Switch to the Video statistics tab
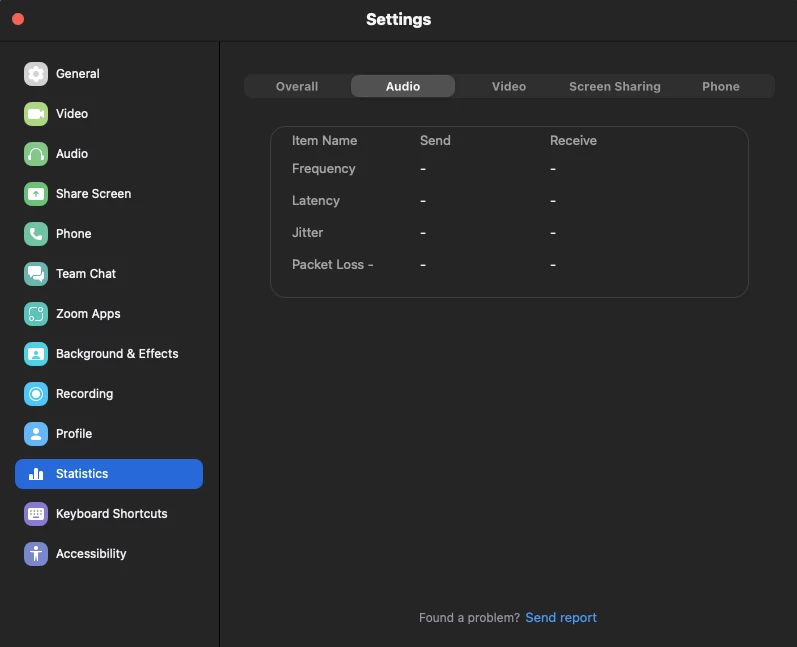Image resolution: width=797 pixels, height=647 pixels. 509,87
